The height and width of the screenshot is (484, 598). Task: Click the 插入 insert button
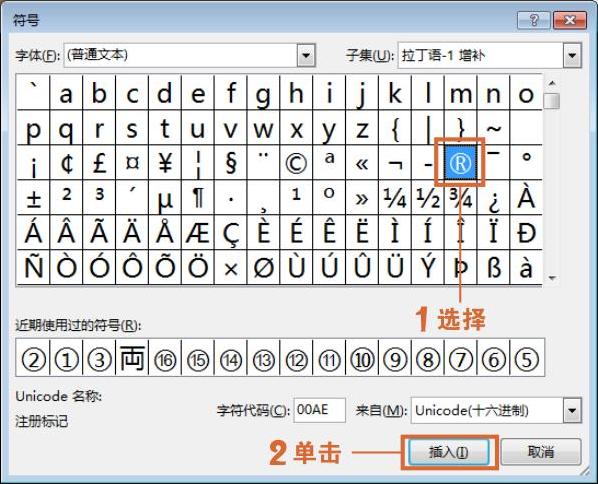click(x=449, y=452)
